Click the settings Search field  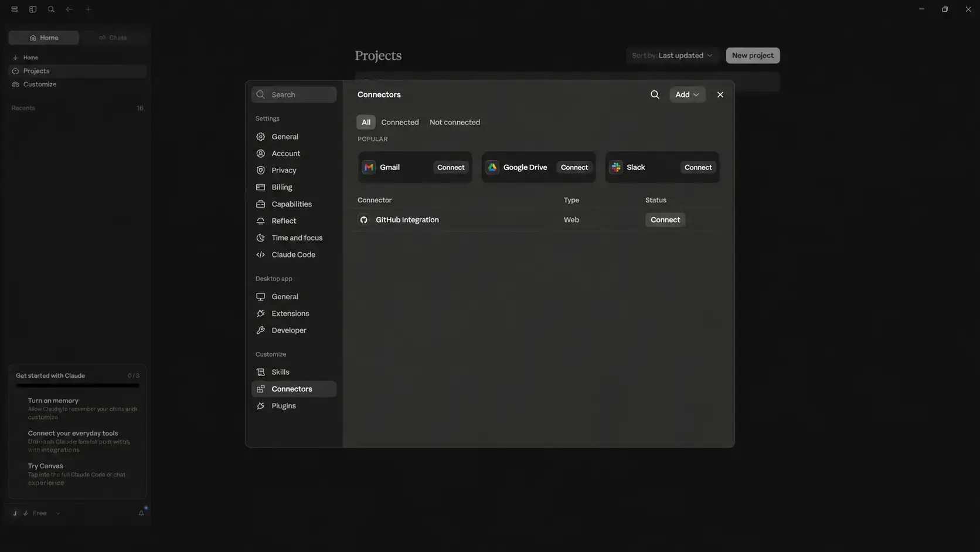pyautogui.click(x=294, y=94)
